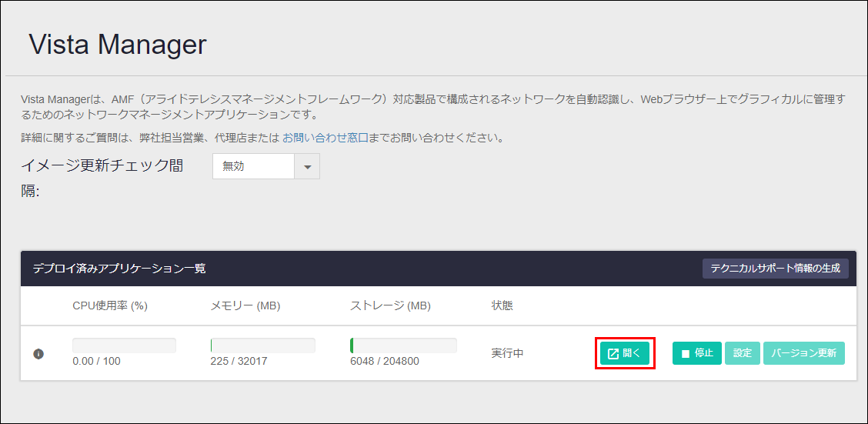Click the デプロイ済みアプリケーション一覧 panel title
This screenshot has height=424, width=868.
coord(119,269)
